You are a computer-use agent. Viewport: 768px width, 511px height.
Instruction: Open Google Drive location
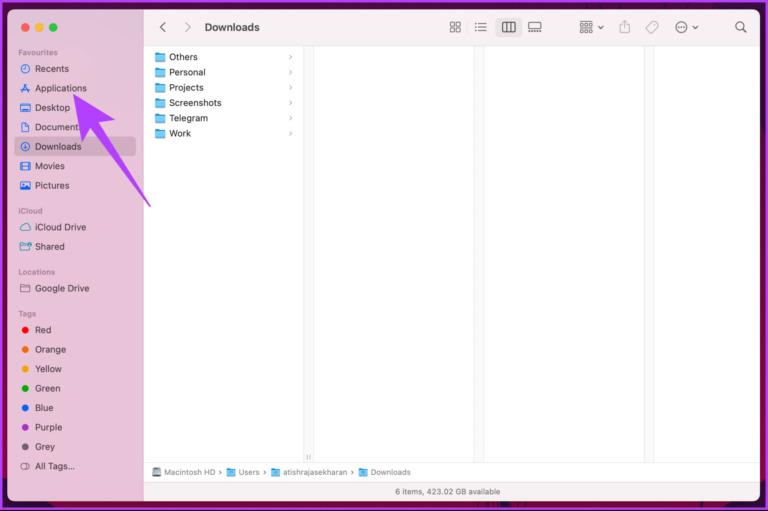[x=75, y=289]
